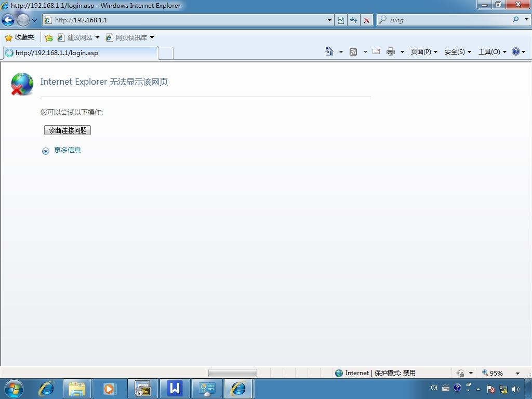Open Windows Explorer folder in the taskbar
The image size is (532, 399).
pyautogui.click(x=77, y=389)
